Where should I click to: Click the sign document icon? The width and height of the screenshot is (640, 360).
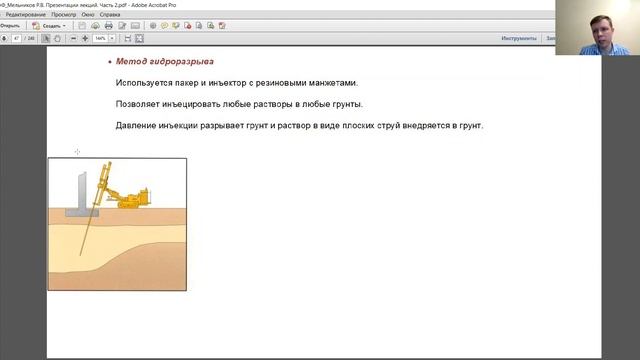point(222,26)
